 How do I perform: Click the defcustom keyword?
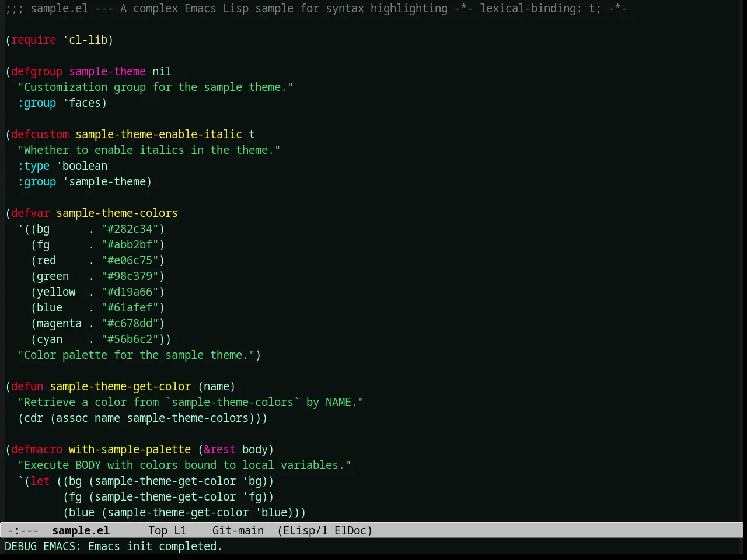coord(40,134)
